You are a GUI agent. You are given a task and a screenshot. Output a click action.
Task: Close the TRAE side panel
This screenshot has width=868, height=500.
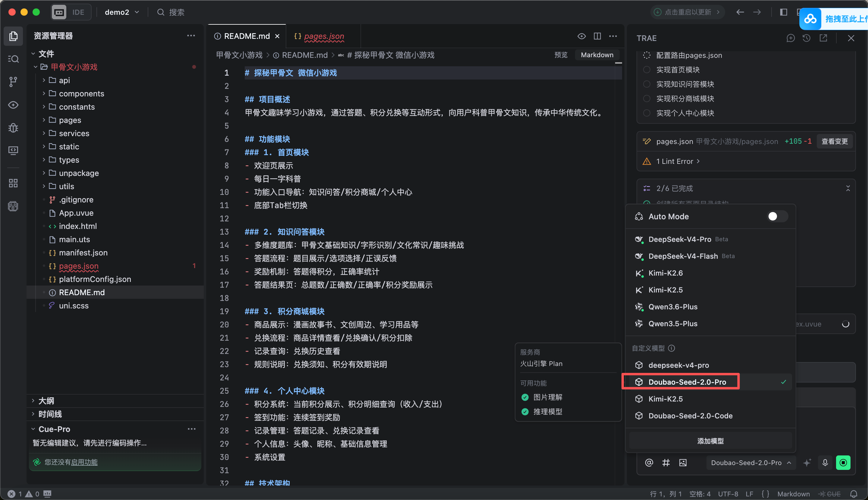[851, 38]
